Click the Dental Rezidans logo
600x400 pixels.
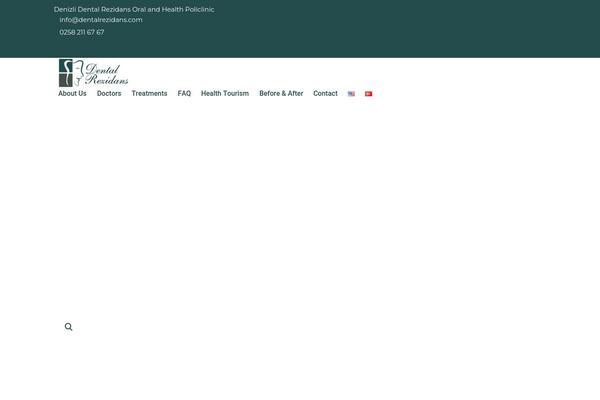pos(93,73)
